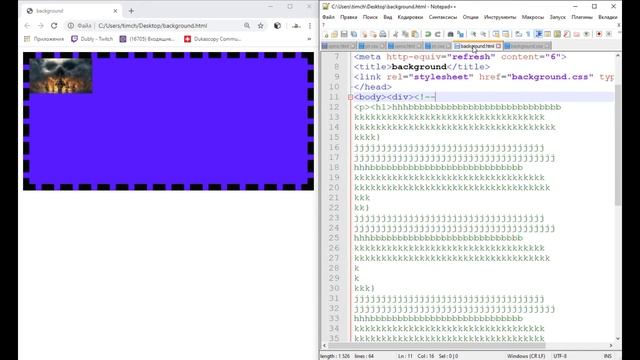Paste clipboard using the toolbar icon
This screenshot has width=640, height=360.
[414, 34]
